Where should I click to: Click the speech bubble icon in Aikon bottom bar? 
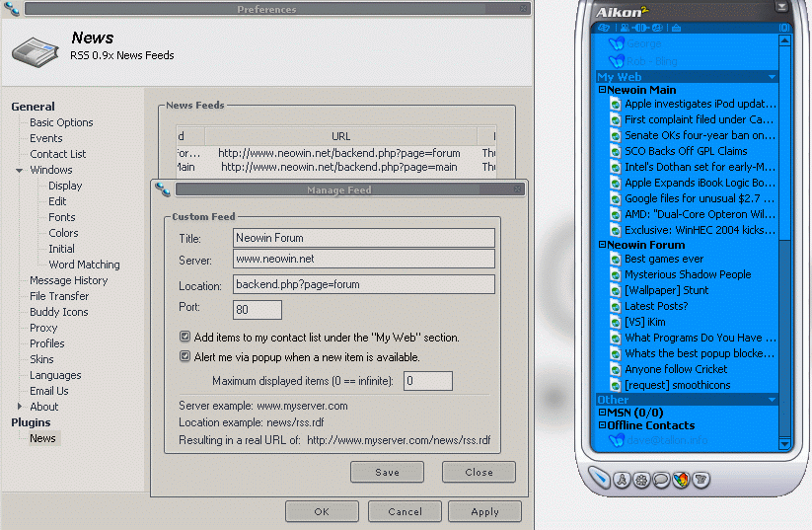pyautogui.click(x=661, y=481)
